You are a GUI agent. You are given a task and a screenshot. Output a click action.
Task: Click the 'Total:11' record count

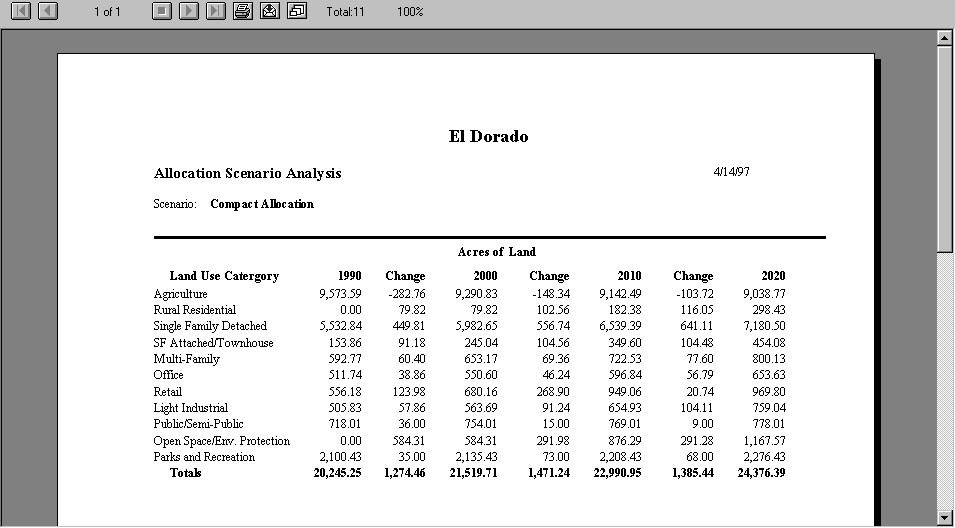pyautogui.click(x=345, y=12)
